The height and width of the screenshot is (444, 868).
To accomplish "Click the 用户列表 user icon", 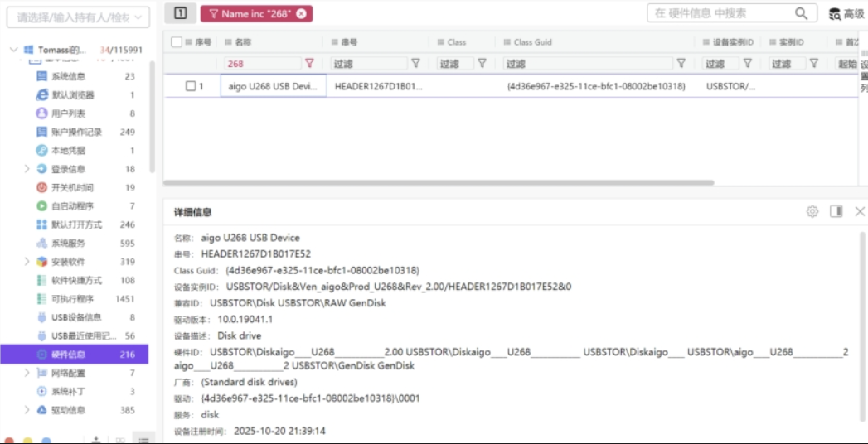I will [x=41, y=113].
